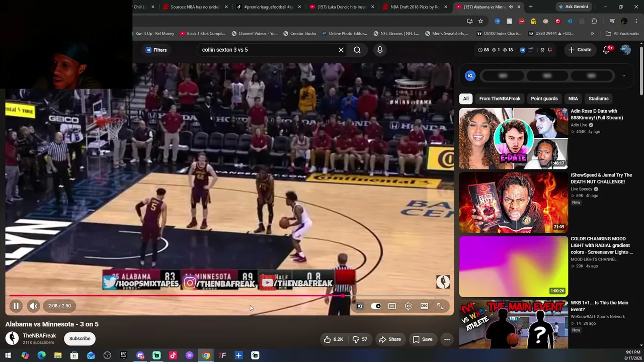The image size is (644, 362).
Task: Like the video showing 6.2K likes
Action: (334, 339)
